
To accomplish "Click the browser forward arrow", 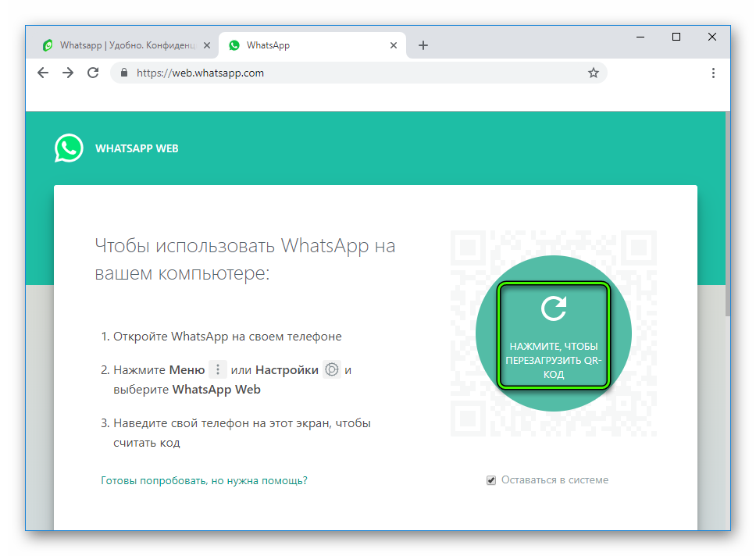I will pyautogui.click(x=68, y=73).
